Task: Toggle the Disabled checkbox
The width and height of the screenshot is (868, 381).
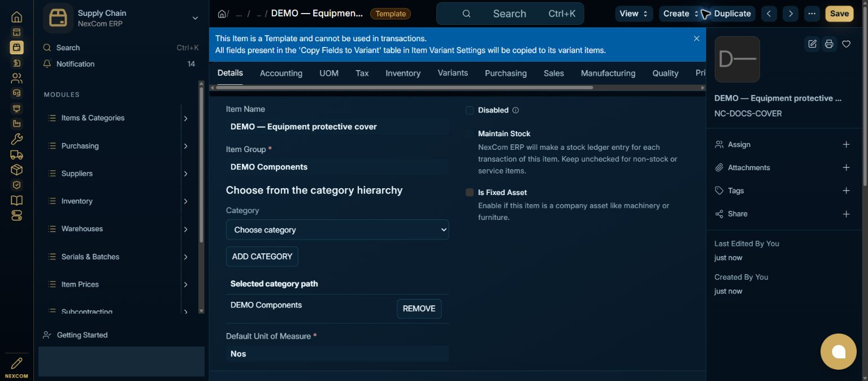Action: [470, 110]
